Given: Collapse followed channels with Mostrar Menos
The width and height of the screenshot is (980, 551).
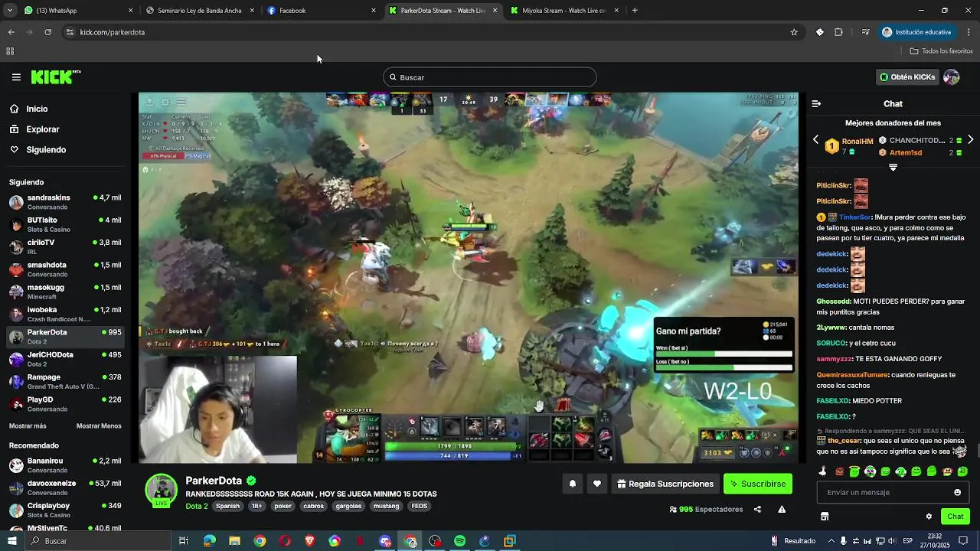Looking at the screenshot, I should click(99, 426).
